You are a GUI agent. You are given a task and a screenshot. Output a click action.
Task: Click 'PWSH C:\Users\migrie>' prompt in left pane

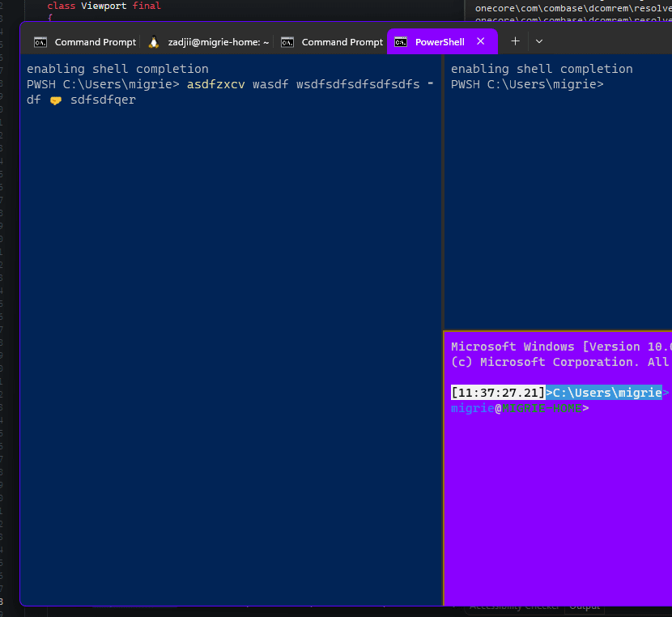[103, 84]
